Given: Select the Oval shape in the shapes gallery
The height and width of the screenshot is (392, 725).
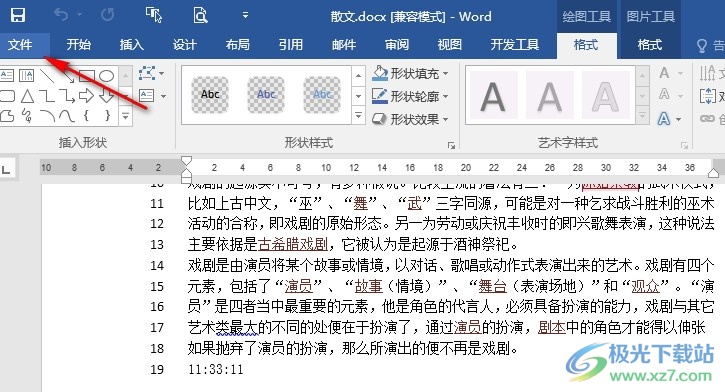Looking at the screenshot, I should 106,75.
